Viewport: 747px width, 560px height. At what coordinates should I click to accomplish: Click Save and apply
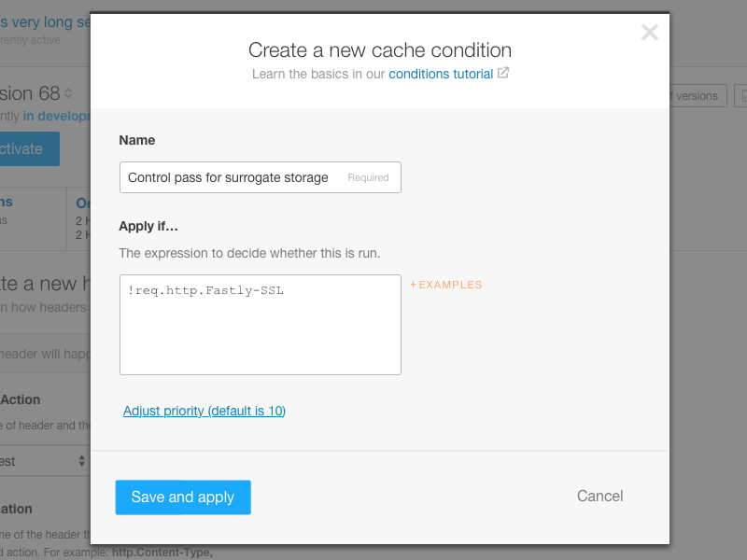183,497
